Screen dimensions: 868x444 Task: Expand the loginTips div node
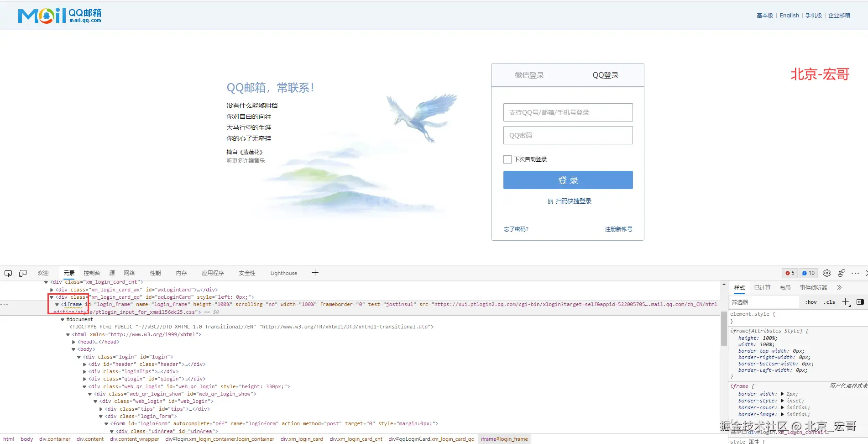[x=84, y=371]
